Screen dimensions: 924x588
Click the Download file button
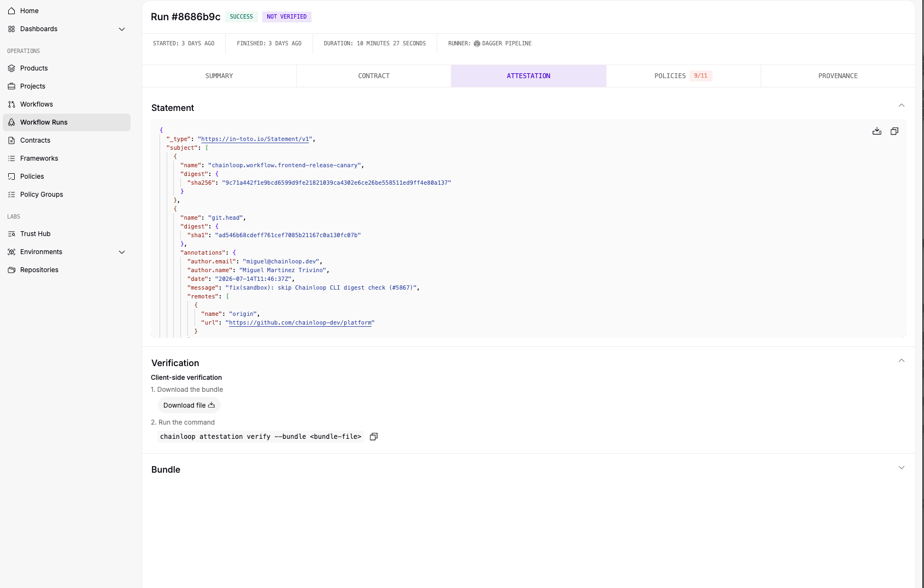click(189, 405)
